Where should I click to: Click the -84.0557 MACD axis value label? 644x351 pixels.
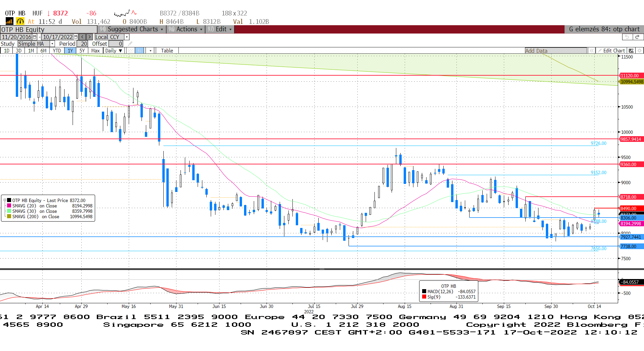[632, 282]
